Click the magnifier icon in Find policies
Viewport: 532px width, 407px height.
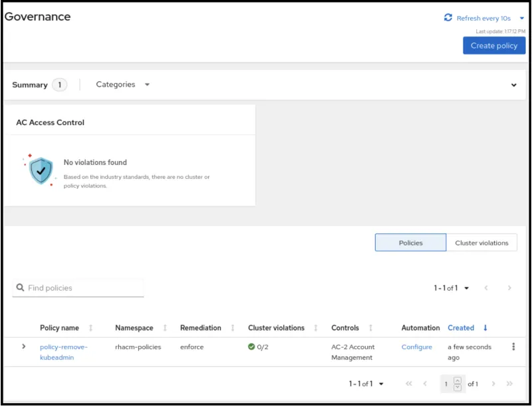pos(20,287)
